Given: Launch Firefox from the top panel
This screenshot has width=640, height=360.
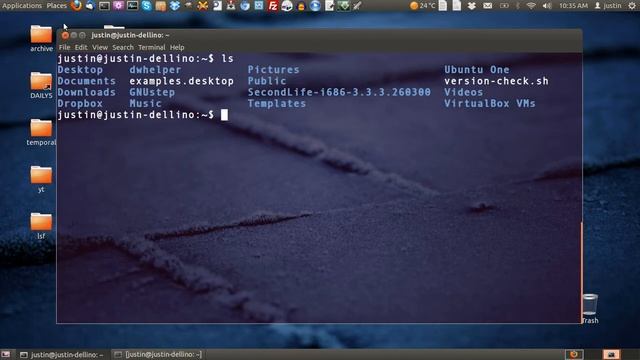Looking at the screenshot, I should coord(76,5).
